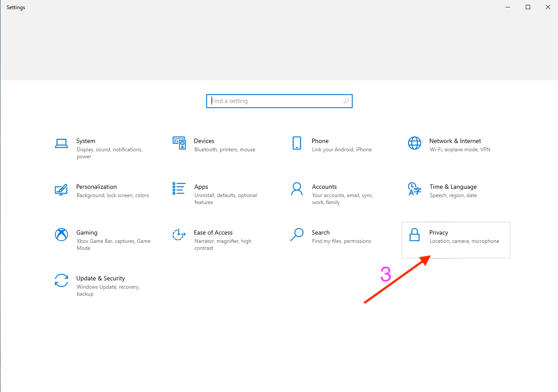
Task: Click 'Narrator, magnifier, high contrast' text
Action: coord(223,245)
